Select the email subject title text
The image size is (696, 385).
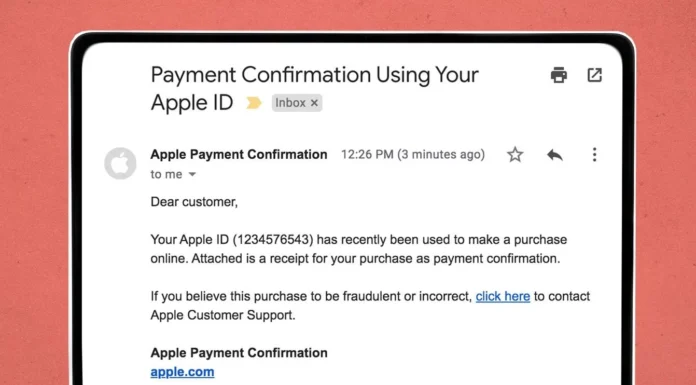click(x=315, y=88)
